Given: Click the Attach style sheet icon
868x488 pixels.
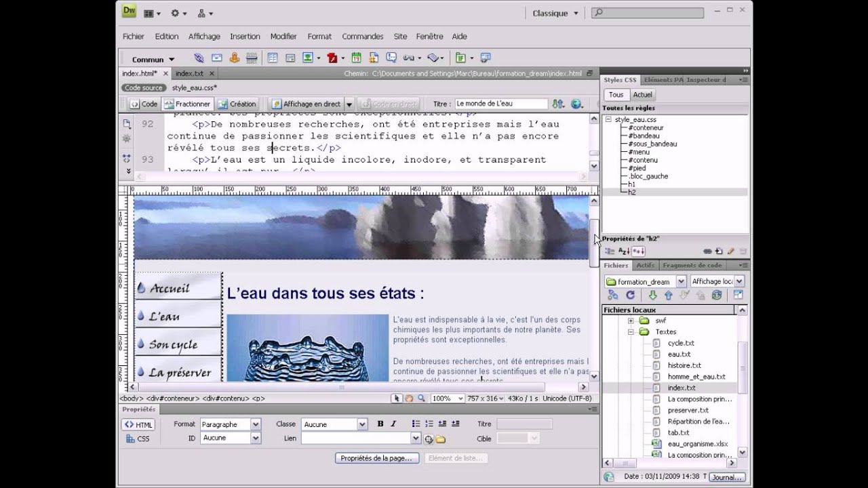Looking at the screenshot, I should tap(707, 251).
